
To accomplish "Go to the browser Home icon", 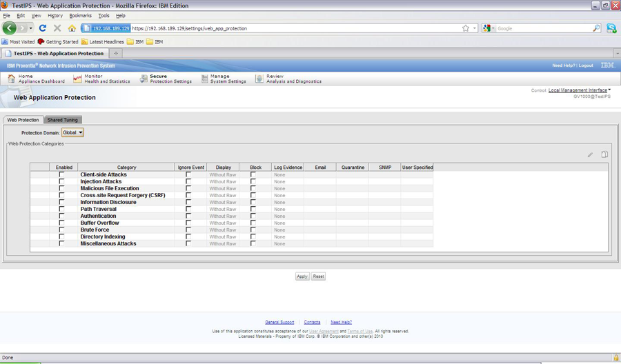I will point(72,28).
